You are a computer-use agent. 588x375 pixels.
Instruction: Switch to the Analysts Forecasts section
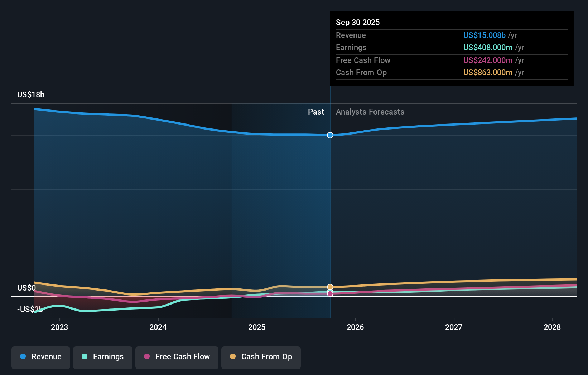(x=370, y=112)
